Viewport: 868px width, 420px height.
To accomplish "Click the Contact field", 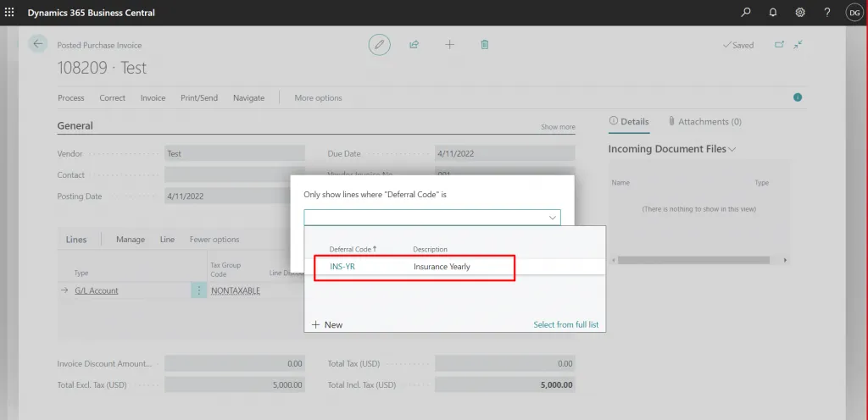I will (x=235, y=174).
